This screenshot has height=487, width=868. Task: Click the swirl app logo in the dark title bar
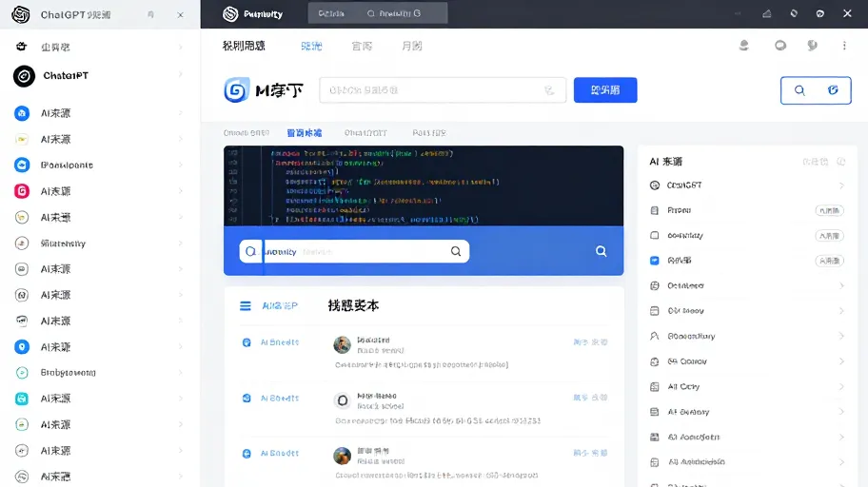[x=230, y=14]
